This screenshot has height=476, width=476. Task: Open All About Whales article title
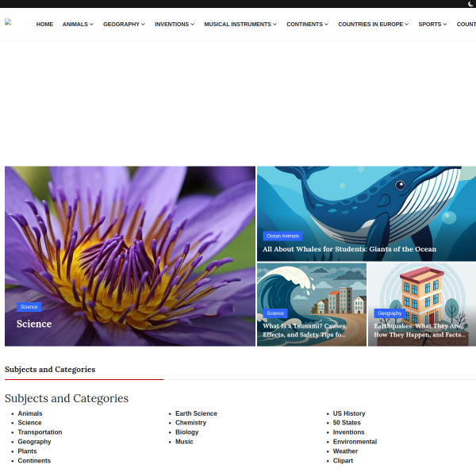tap(349, 249)
